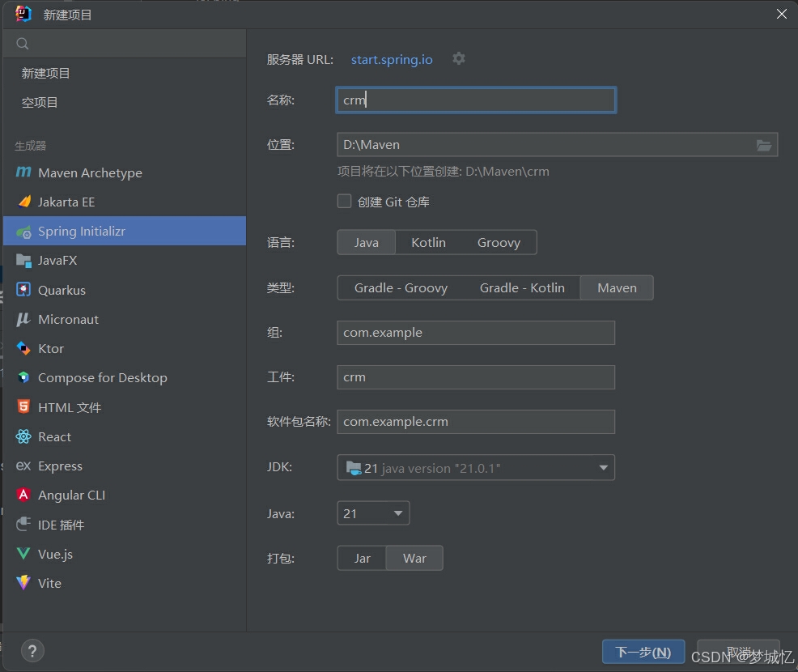This screenshot has width=798, height=672.
Task: Select the IDE 插件 generator icon
Action: pos(23,524)
